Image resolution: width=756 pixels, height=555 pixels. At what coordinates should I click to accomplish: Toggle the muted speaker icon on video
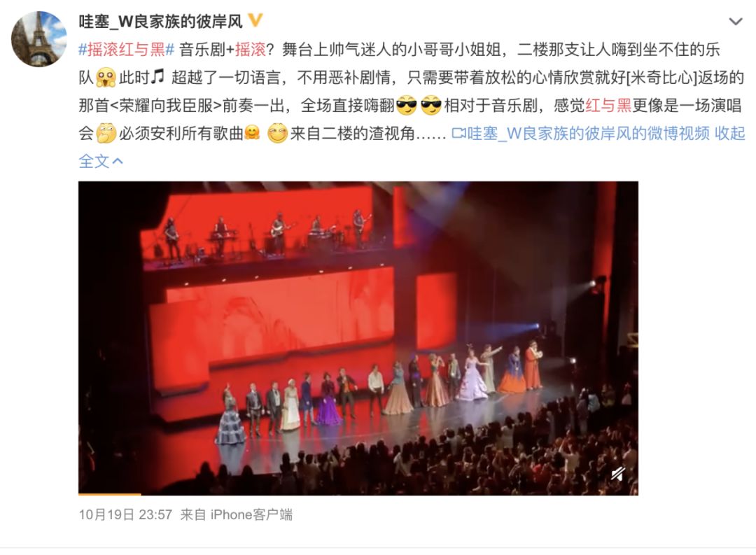pos(618,475)
